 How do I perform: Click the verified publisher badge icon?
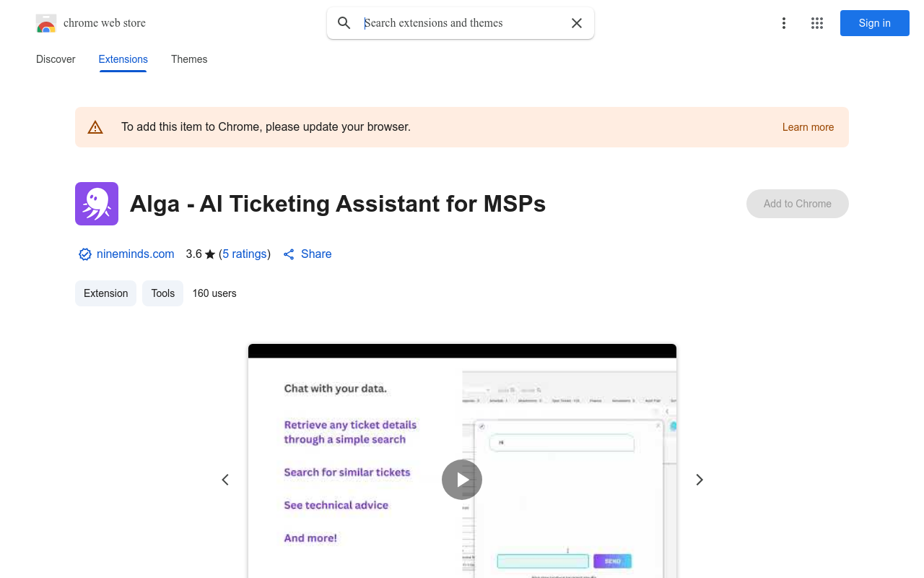tap(85, 254)
